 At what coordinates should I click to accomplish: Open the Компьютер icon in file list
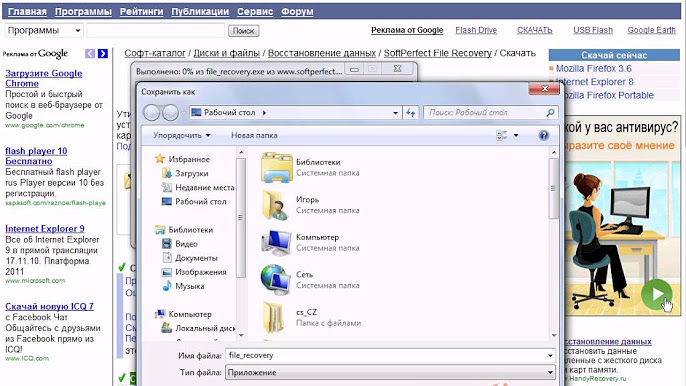coord(276,242)
